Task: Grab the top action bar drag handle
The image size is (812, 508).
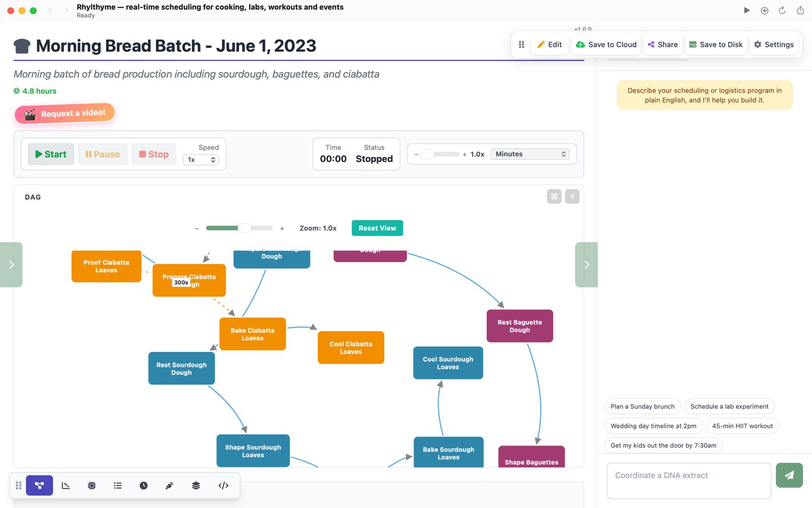Action: point(521,45)
